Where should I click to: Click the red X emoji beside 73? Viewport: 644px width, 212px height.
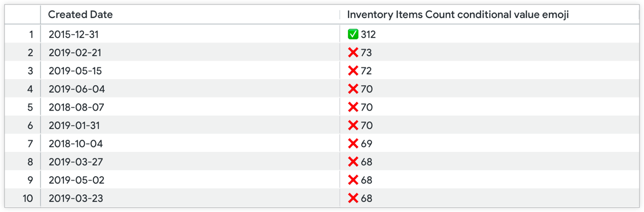(353, 53)
